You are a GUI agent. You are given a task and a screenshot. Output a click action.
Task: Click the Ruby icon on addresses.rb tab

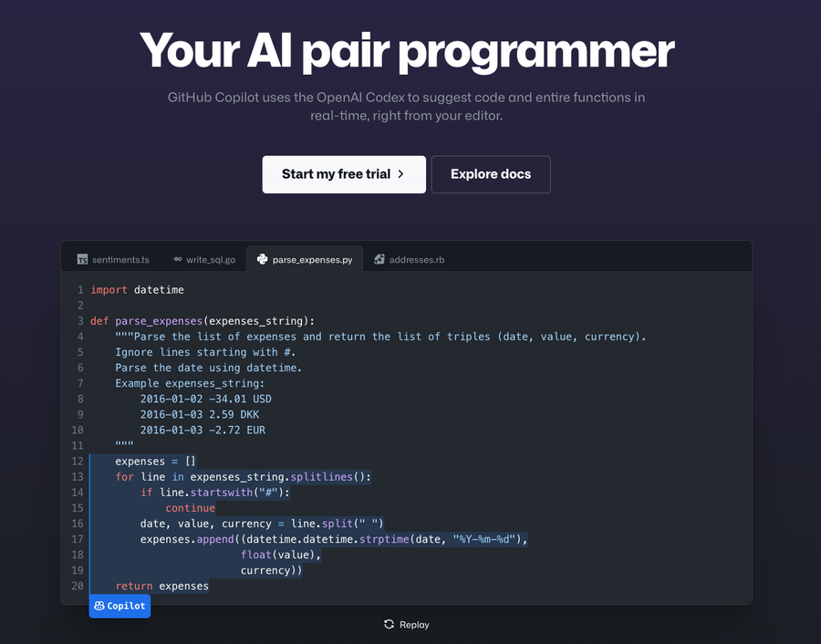(x=379, y=259)
